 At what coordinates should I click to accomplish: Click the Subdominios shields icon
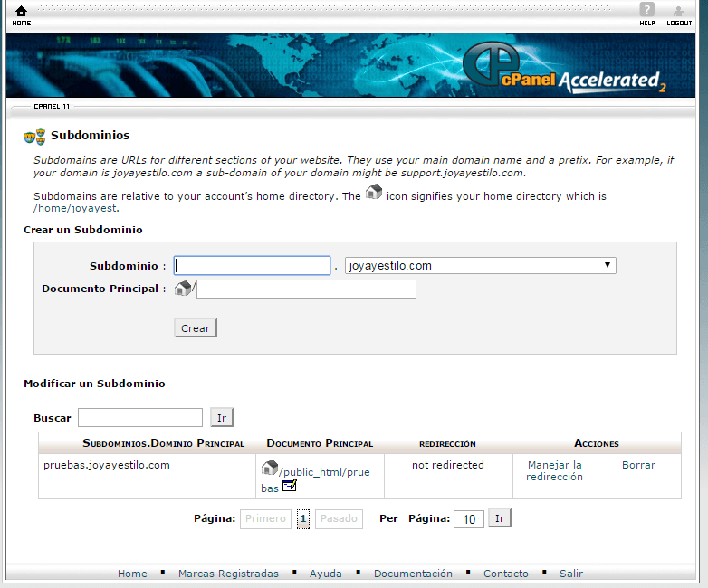[x=34, y=137]
